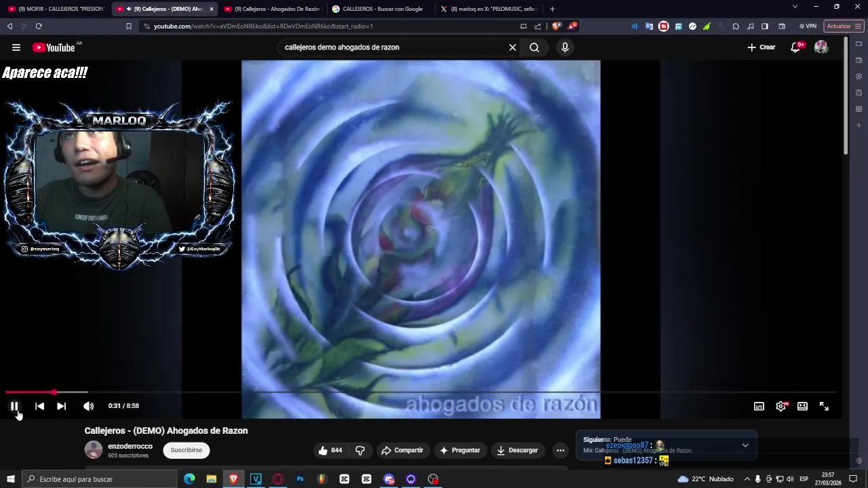Open enzoderrocco channel avatar
Image resolution: width=868 pixels, height=488 pixels.
coord(94,450)
